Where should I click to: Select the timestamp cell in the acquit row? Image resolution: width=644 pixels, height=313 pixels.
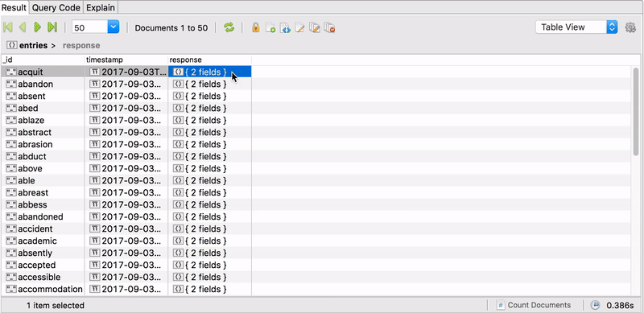point(126,72)
